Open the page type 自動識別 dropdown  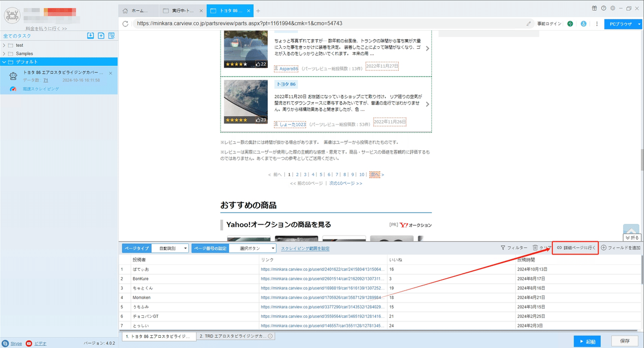(171, 248)
